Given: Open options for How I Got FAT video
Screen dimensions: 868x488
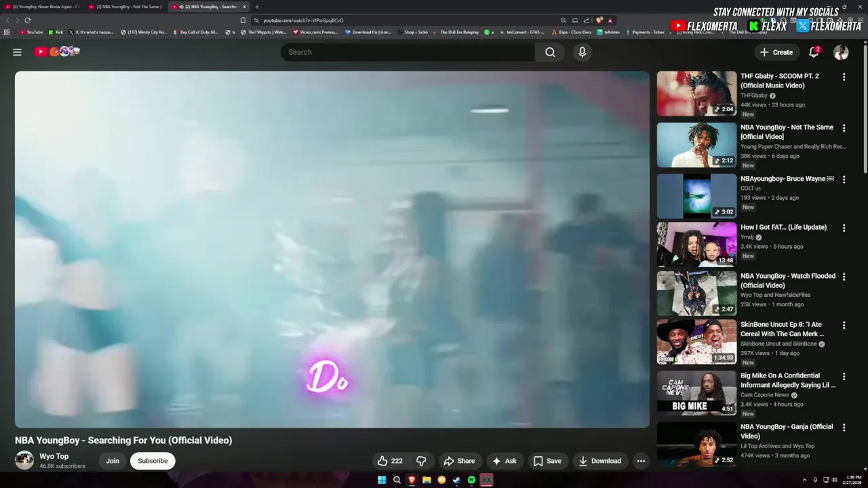Looking at the screenshot, I should point(844,228).
